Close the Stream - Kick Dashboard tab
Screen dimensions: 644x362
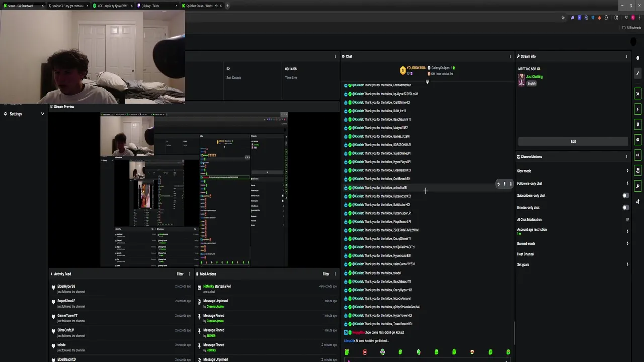(42, 6)
